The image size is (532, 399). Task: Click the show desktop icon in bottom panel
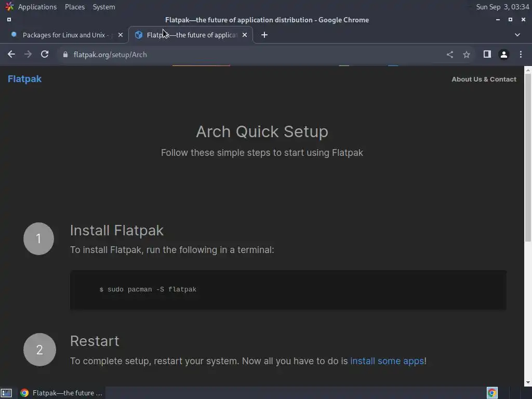click(x=6, y=393)
